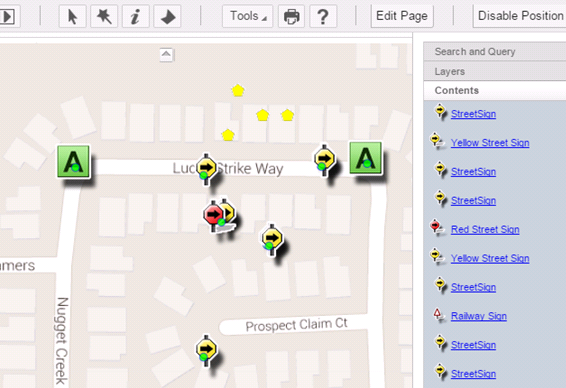Select yellow street sign southeast of the red sign

[272, 239]
